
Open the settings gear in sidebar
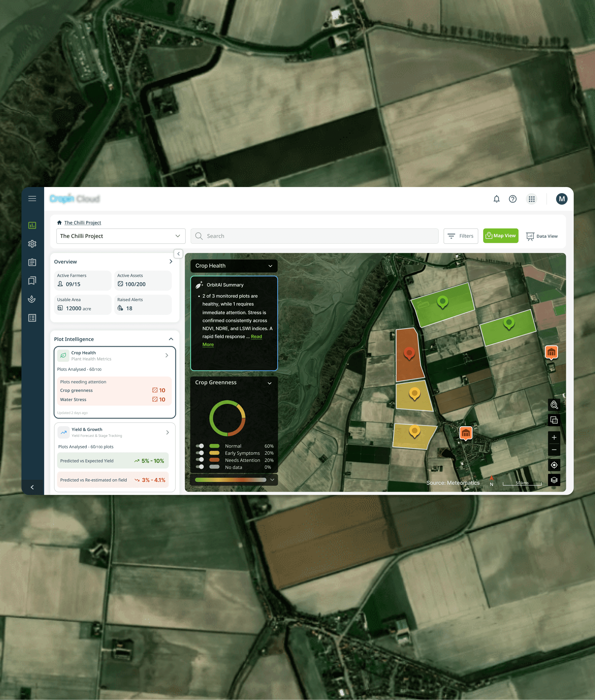[x=32, y=244]
